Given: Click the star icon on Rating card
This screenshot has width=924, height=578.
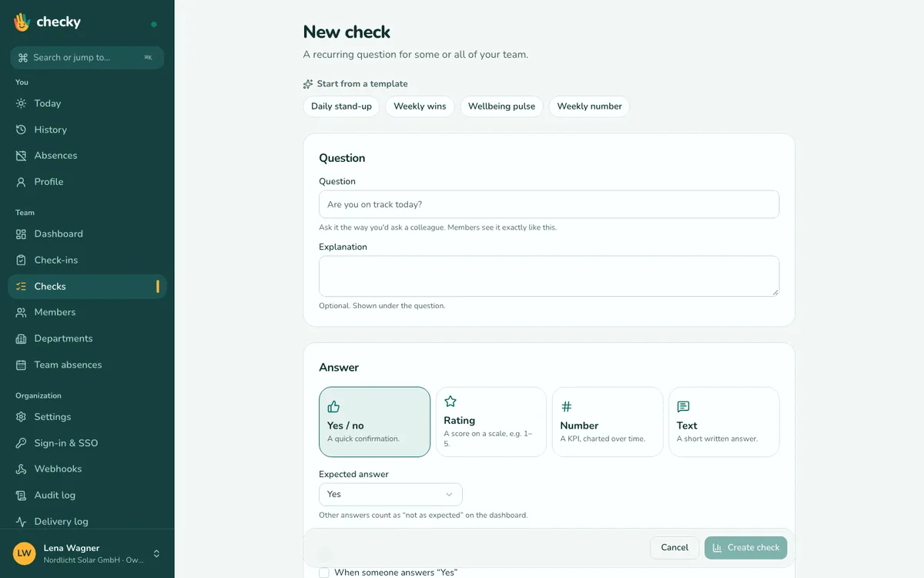Looking at the screenshot, I should [450, 402].
